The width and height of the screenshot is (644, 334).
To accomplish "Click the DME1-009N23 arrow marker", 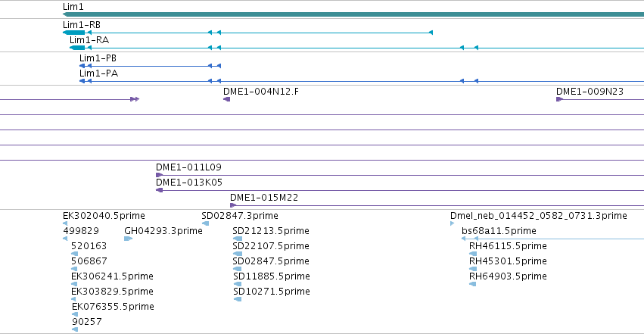I will (x=559, y=99).
